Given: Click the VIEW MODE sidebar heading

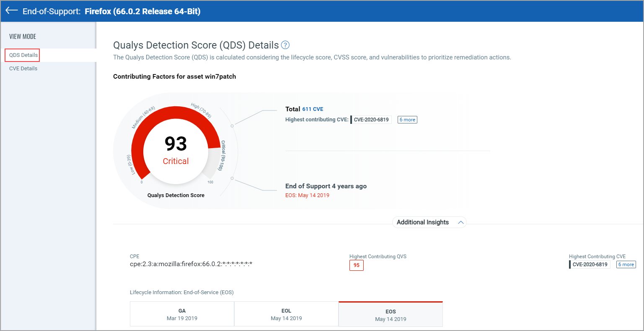Looking at the screenshot, I should pos(23,37).
